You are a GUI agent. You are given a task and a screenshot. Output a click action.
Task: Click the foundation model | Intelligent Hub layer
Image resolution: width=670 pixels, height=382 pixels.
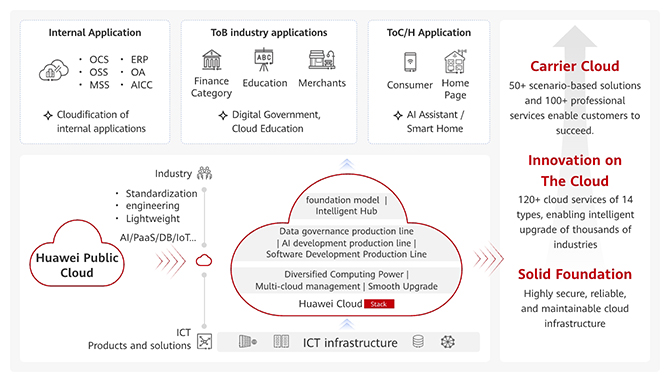pos(347,206)
